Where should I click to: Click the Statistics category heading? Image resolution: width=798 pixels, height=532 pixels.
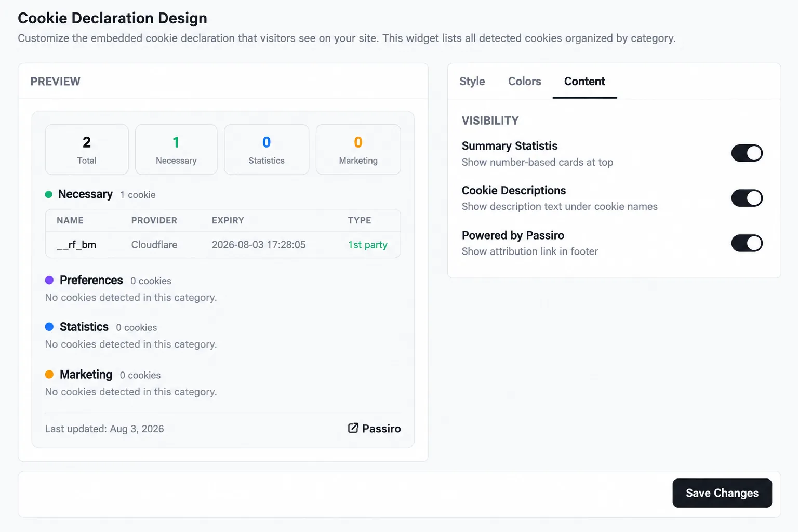point(84,327)
